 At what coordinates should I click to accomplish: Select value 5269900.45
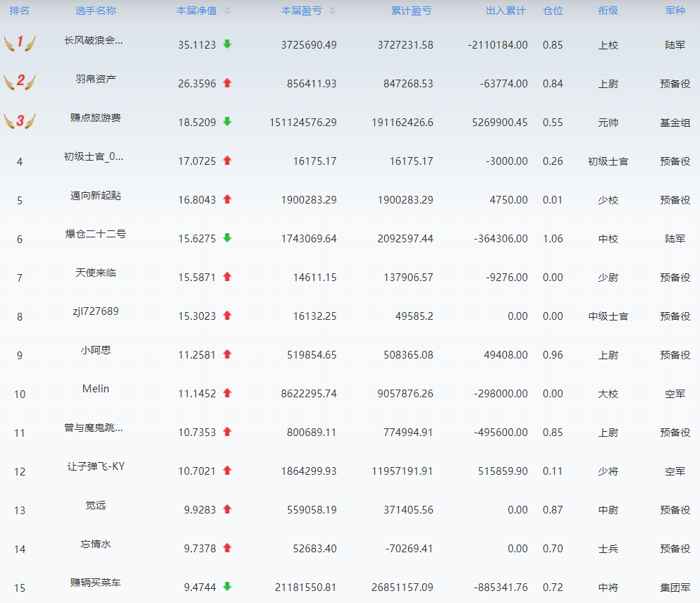[500, 123]
